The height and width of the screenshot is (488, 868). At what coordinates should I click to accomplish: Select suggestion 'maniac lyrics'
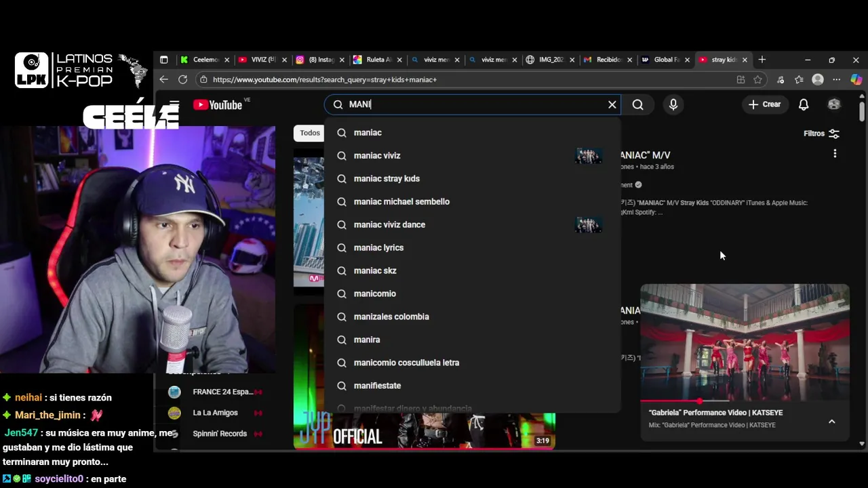point(472,248)
